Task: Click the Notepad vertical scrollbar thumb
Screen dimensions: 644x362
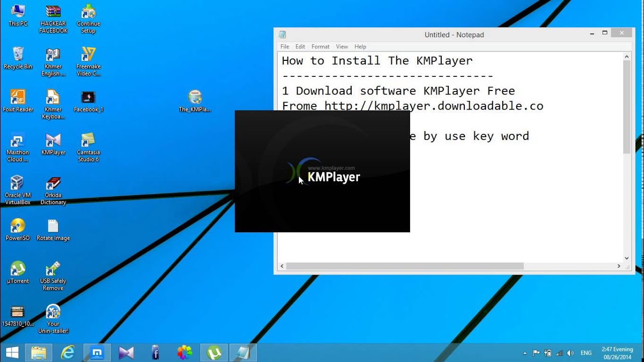Action: pyautogui.click(x=627, y=108)
